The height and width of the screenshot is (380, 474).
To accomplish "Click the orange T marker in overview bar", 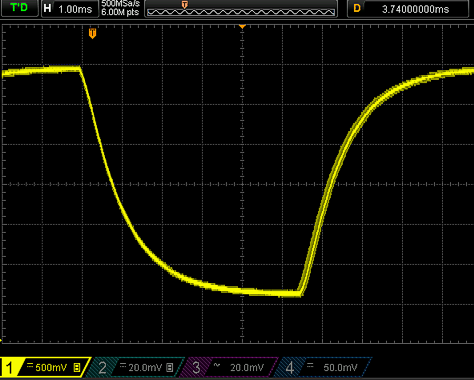I will [x=184, y=4].
